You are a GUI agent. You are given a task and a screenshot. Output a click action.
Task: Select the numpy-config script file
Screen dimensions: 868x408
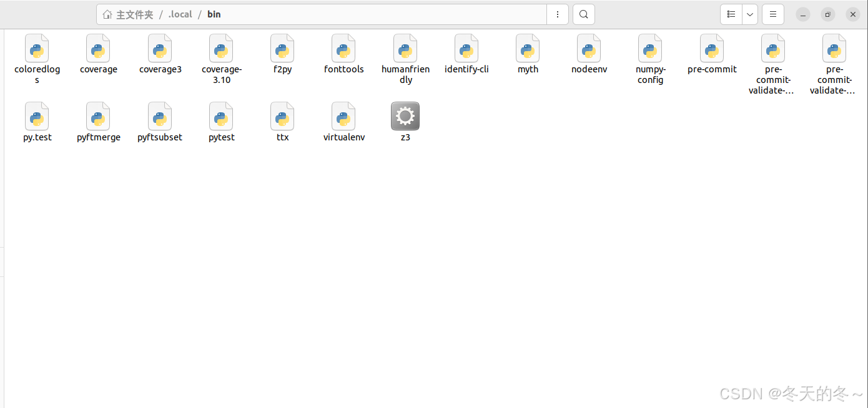pyautogui.click(x=650, y=49)
